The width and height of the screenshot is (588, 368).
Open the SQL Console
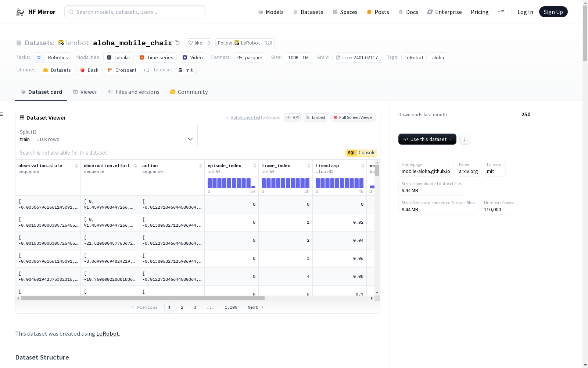pyautogui.click(x=361, y=153)
